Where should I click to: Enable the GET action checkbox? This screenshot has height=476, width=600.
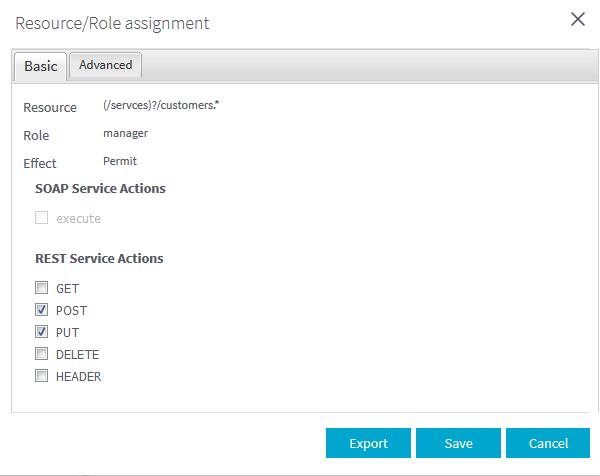42,288
